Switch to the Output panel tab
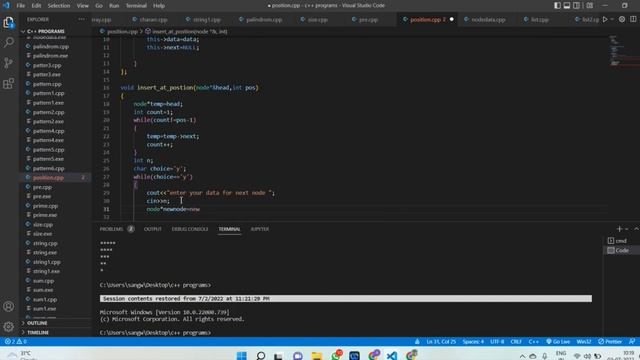This screenshot has width=640, height=360. [153, 229]
